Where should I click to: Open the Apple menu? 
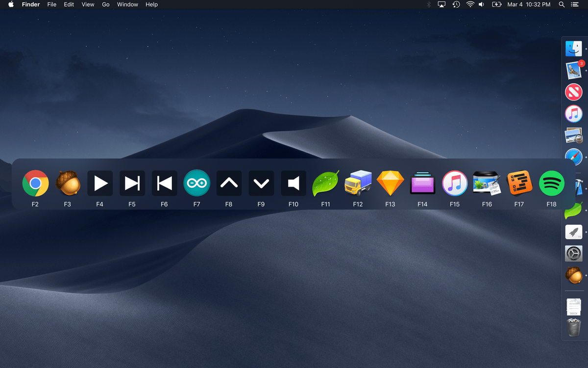tap(11, 4)
